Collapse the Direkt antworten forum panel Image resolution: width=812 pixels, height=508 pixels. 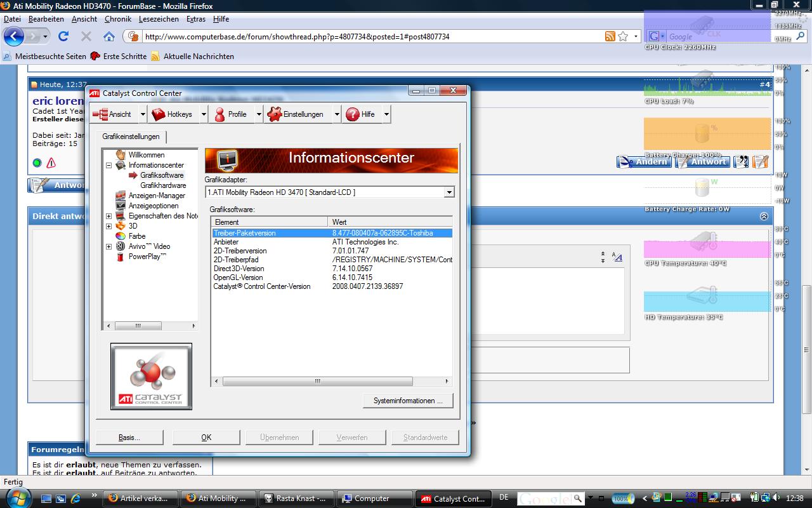click(x=764, y=216)
